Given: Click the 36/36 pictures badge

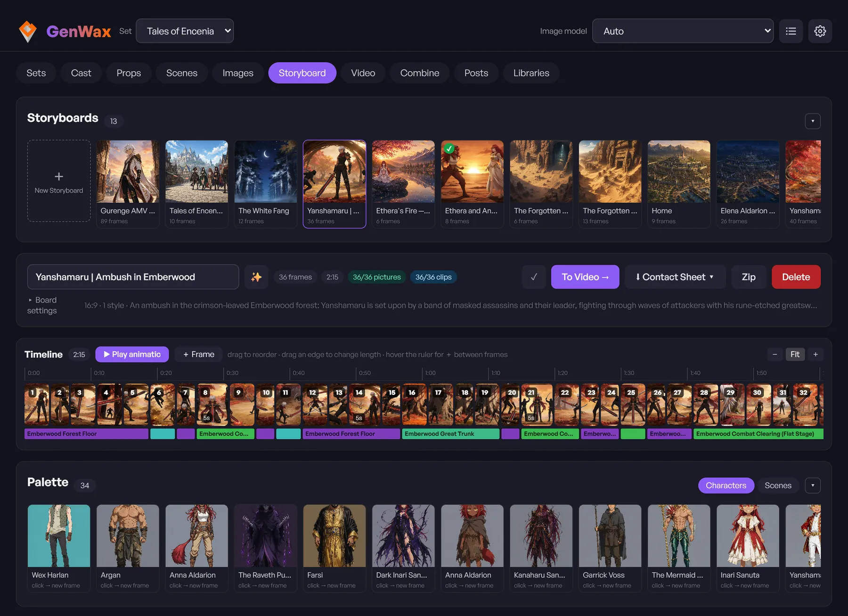Looking at the screenshot, I should pos(377,277).
